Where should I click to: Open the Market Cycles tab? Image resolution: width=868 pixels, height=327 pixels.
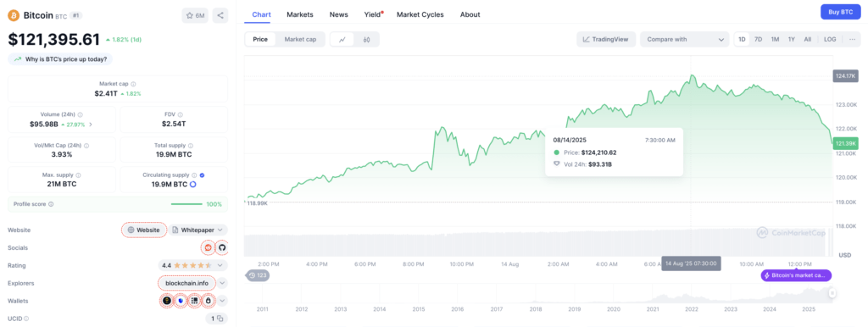(x=420, y=14)
